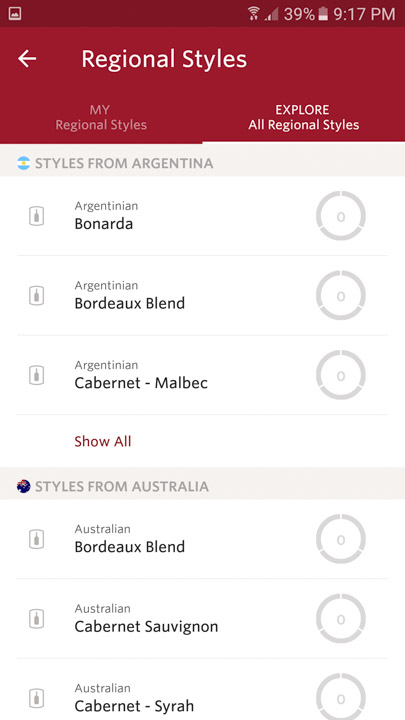The image size is (405, 720).
Task: Tap the progress ring for Argentinian Bordeaux Blend
Action: [341, 295]
